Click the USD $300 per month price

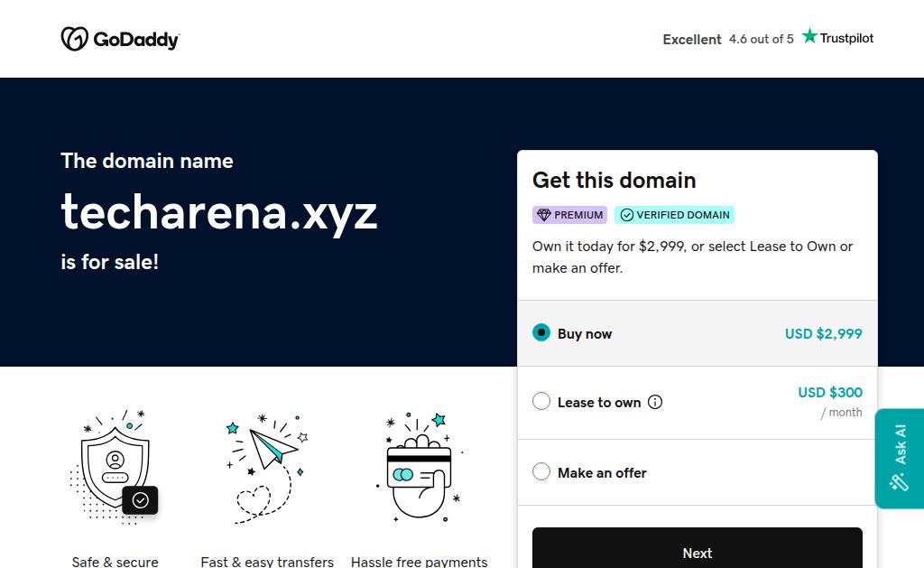click(x=829, y=393)
